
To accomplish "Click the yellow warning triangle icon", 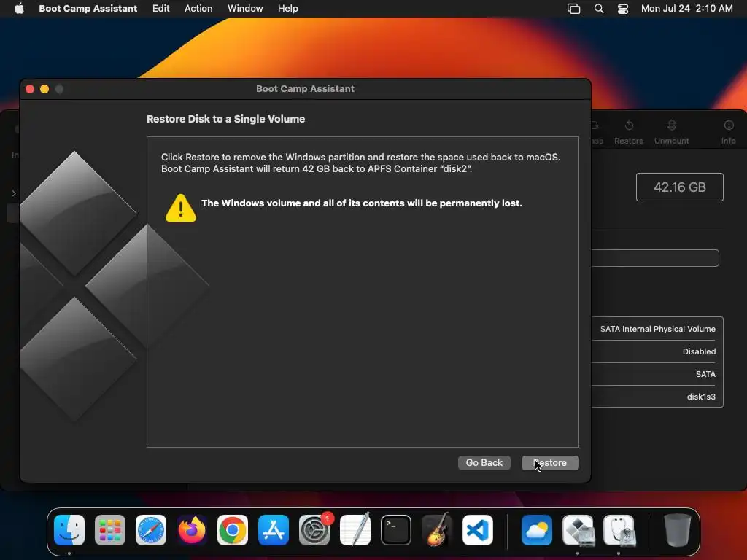I will (x=181, y=208).
